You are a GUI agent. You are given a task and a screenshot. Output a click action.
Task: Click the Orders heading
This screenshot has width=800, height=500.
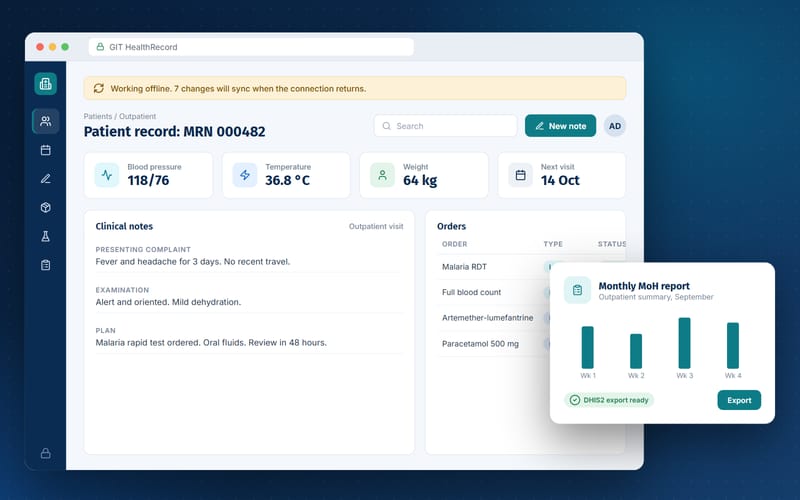(451, 226)
